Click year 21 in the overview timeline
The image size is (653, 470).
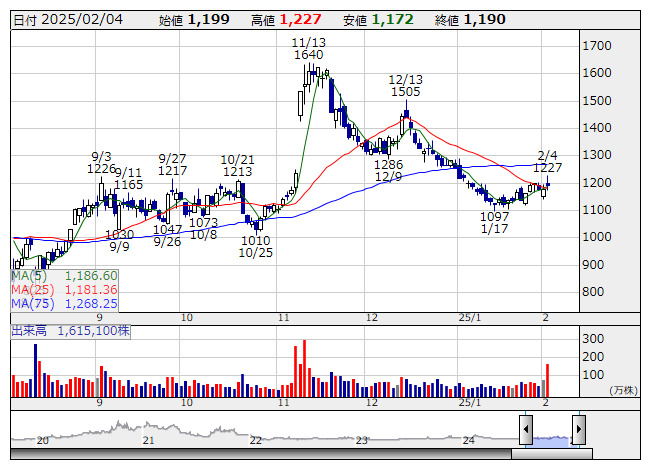tap(149, 440)
